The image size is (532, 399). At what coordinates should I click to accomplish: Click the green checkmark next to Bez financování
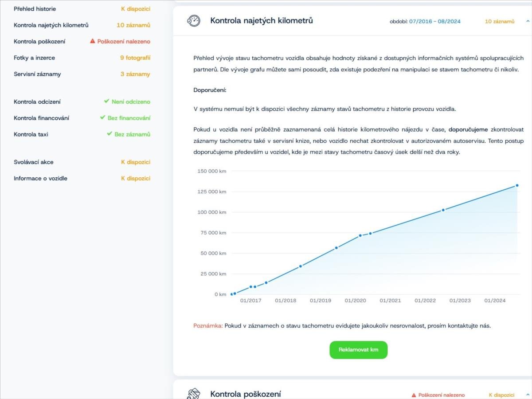(x=102, y=118)
